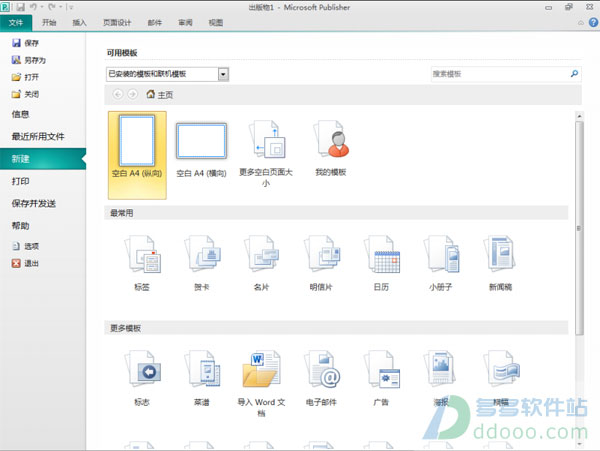Open the 海报 template category
Screen dimensions: 600x451
pyautogui.click(x=441, y=378)
